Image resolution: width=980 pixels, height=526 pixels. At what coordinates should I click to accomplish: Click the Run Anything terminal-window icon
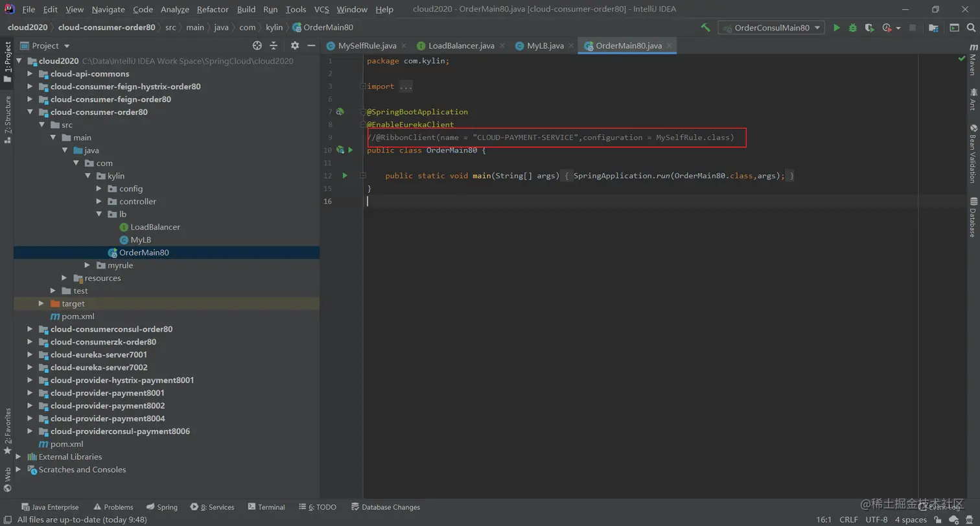point(954,28)
